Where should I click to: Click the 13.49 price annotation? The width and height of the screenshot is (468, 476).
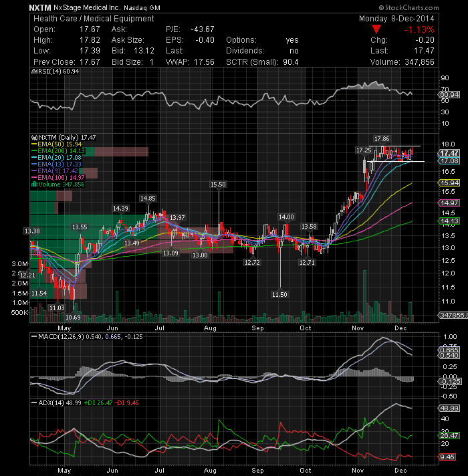click(x=132, y=243)
